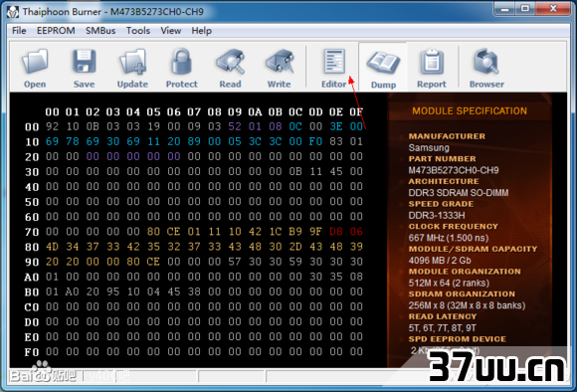The image size is (577, 392).
Task: Click the Thaiphoon Burner title bar icon
Action: coord(13,12)
